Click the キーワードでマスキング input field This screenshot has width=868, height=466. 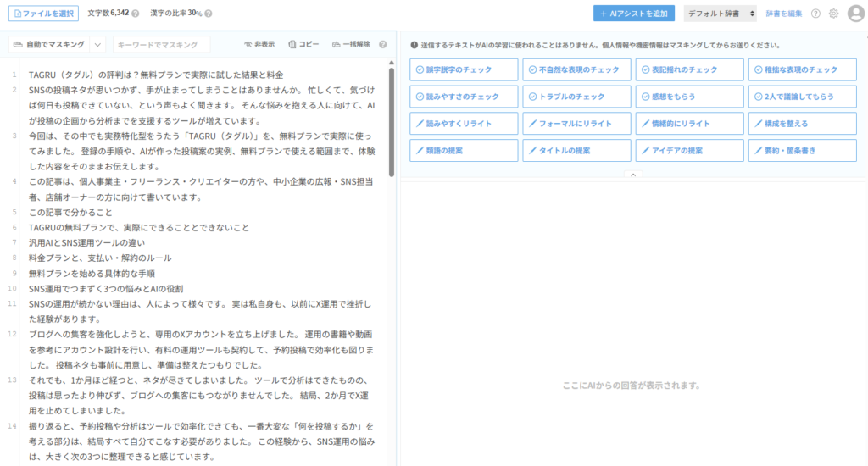click(161, 44)
